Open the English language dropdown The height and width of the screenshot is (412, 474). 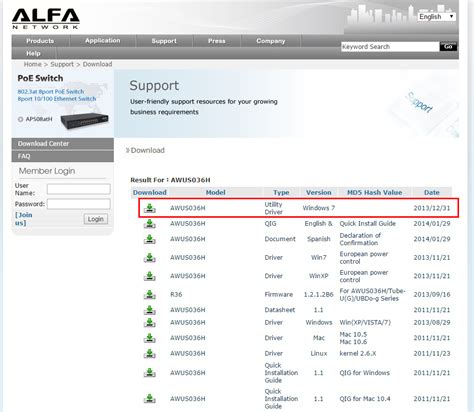click(437, 17)
